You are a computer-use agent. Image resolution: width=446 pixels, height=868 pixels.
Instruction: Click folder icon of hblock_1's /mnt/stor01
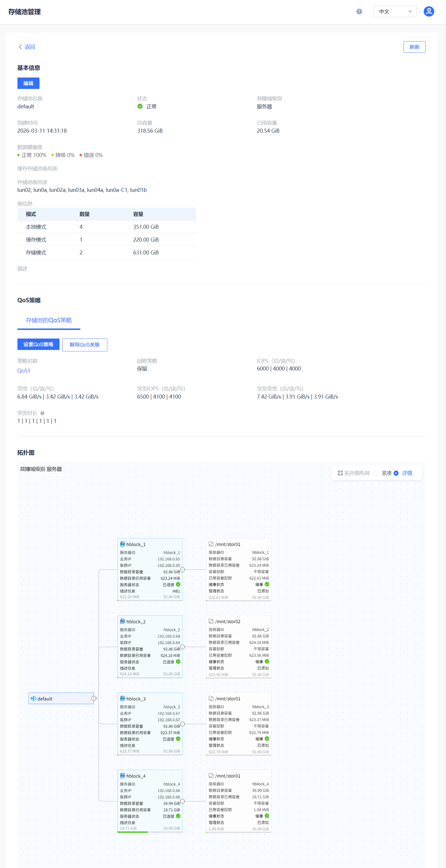coord(211,544)
